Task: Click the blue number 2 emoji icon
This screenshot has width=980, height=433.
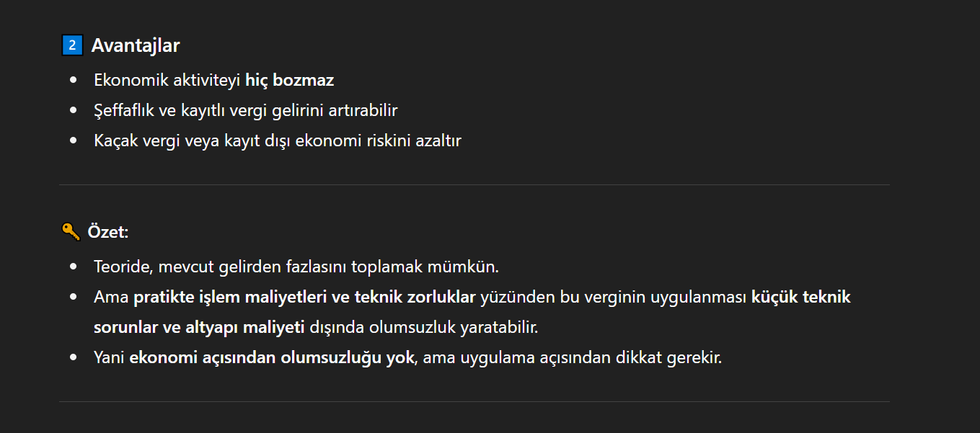Action: (x=72, y=45)
